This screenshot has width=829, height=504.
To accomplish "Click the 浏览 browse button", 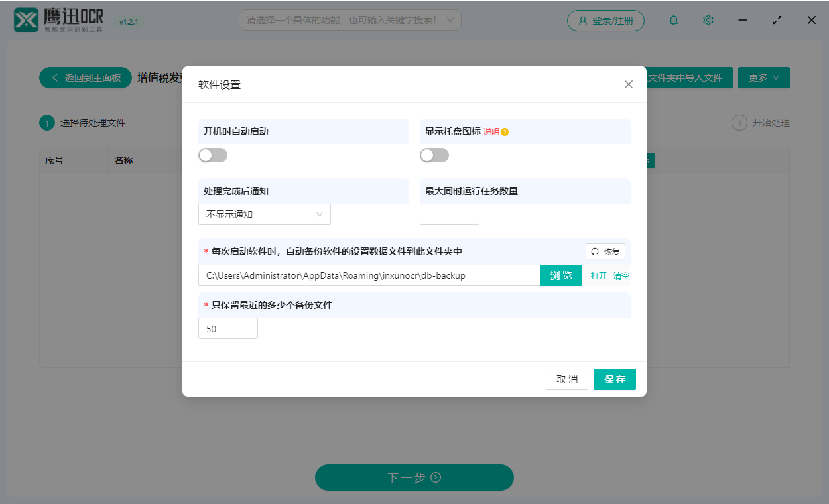I will (x=561, y=275).
